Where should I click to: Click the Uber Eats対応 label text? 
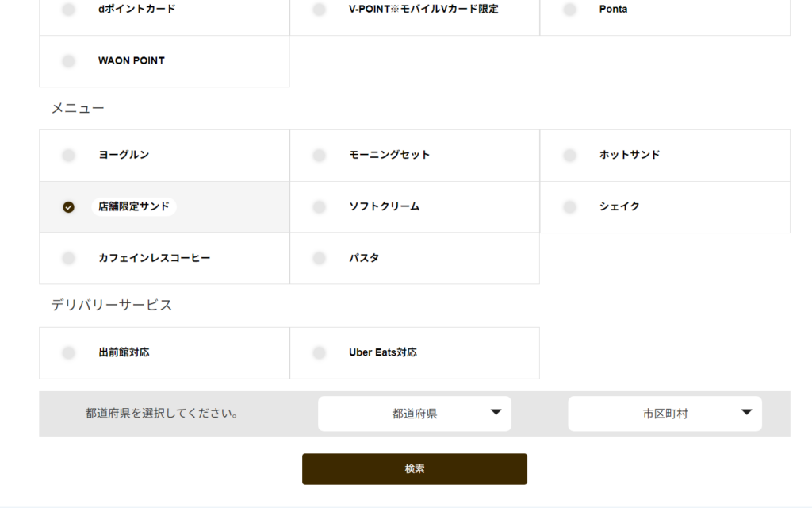pos(383,352)
